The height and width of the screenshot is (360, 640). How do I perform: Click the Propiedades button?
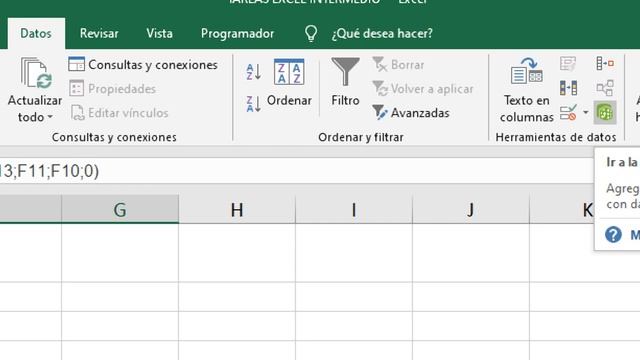[112, 89]
